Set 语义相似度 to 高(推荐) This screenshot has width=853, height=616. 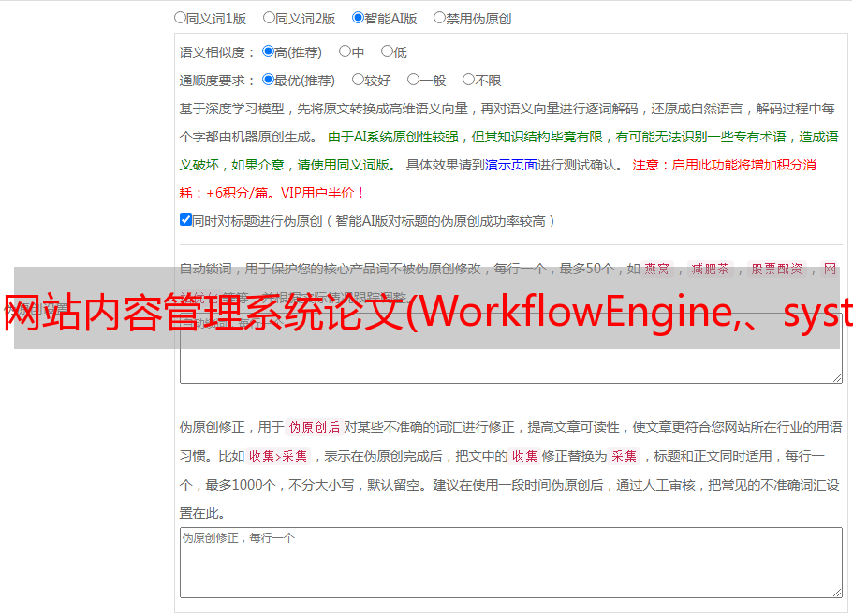click(268, 51)
